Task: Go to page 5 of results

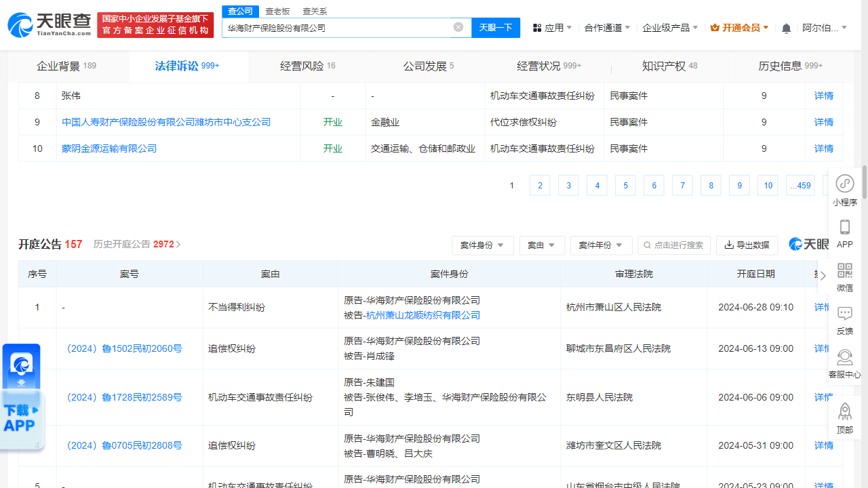Action: pyautogui.click(x=625, y=186)
